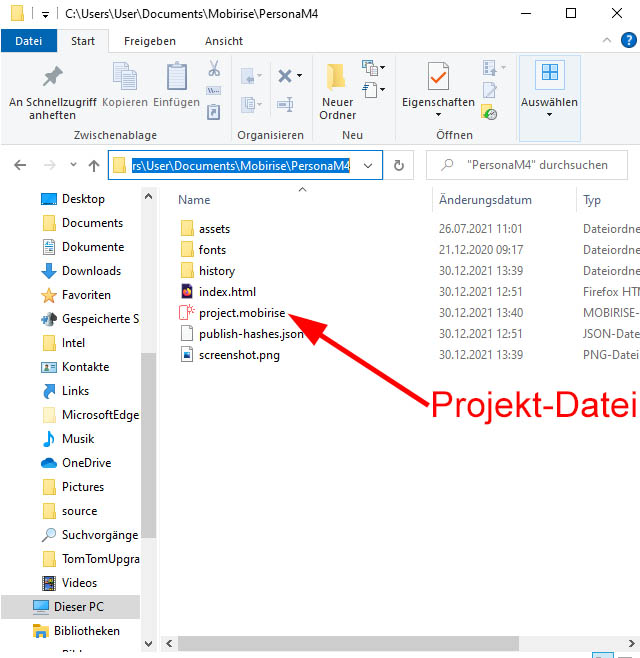Expand the address bar history dropdown
Screen dimensions: 640x658
tap(369, 166)
